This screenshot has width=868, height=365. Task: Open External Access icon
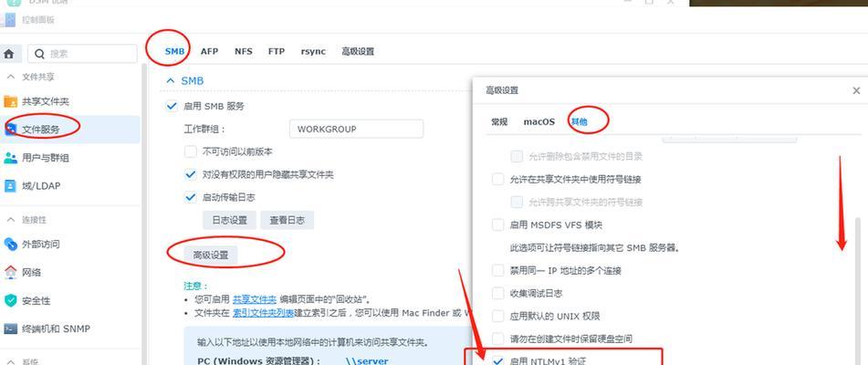11,244
